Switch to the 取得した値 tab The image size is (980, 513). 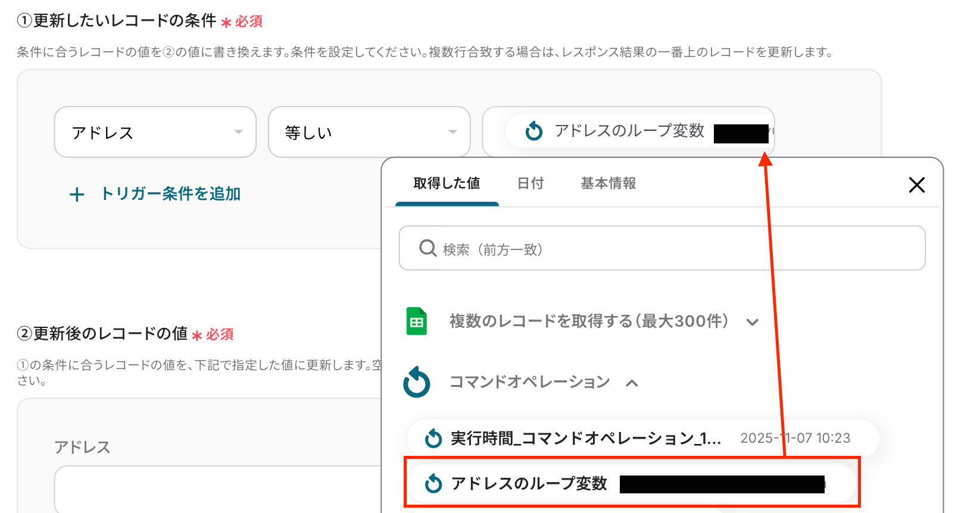click(x=447, y=183)
